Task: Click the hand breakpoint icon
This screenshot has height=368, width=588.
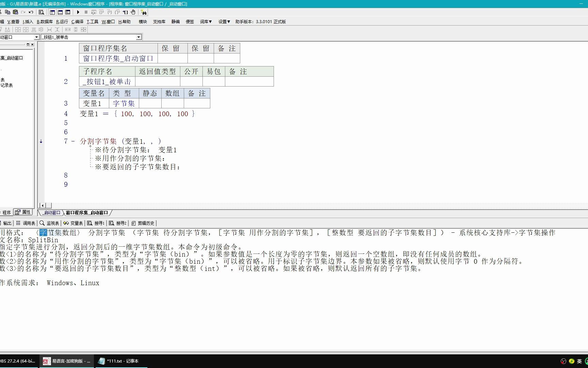Action: point(133,12)
